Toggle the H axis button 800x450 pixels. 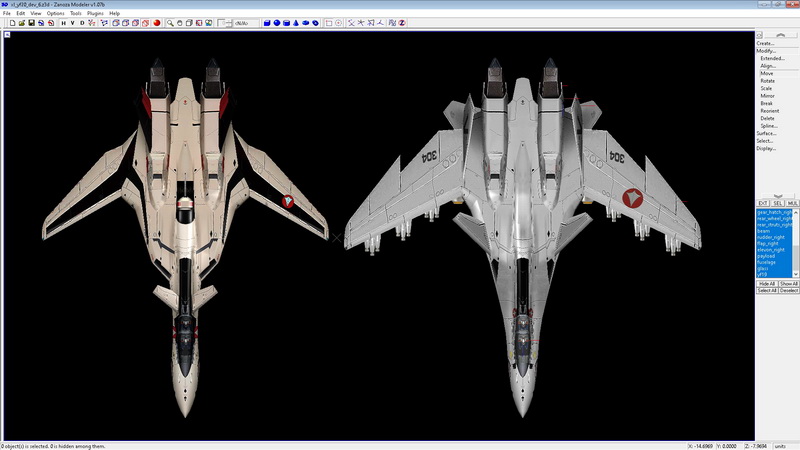(64, 23)
